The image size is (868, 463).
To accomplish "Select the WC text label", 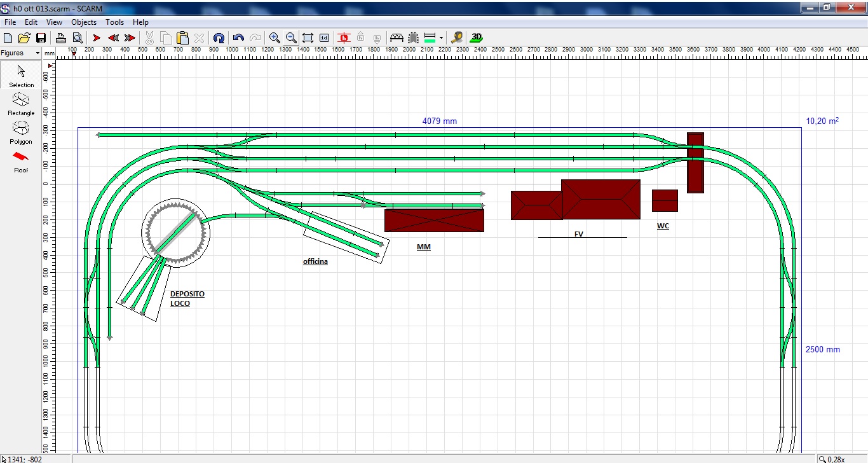I will [663, 226].
